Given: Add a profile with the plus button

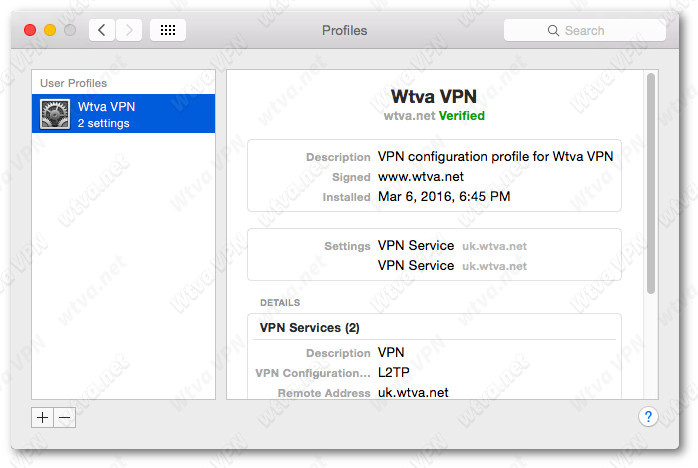Looking at the screenshot, I should coord(42,418).
